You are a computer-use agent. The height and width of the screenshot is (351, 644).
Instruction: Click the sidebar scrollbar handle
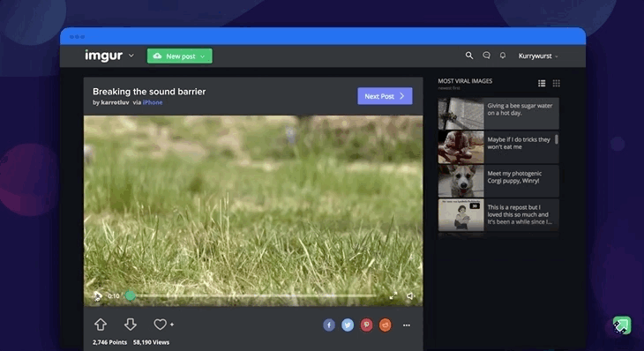[557, 139]
